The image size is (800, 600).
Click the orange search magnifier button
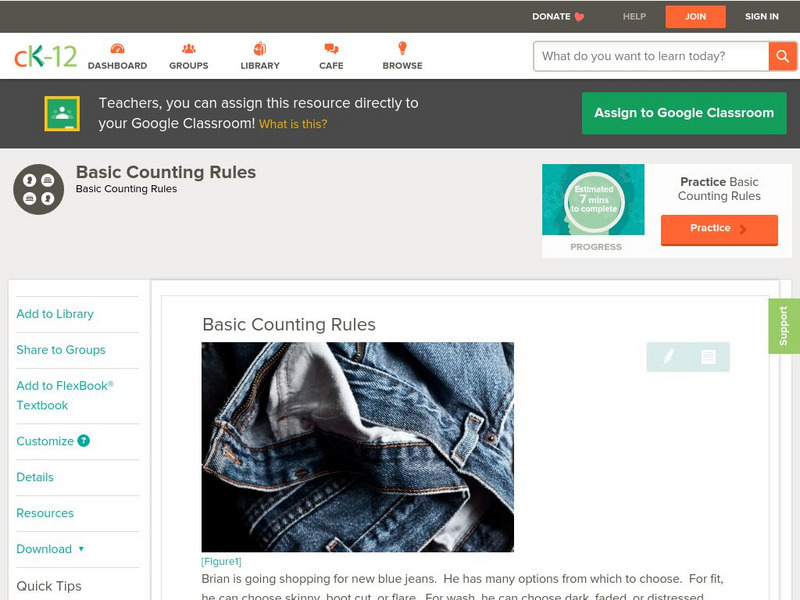pyautogui.click(x=782, y=56)
